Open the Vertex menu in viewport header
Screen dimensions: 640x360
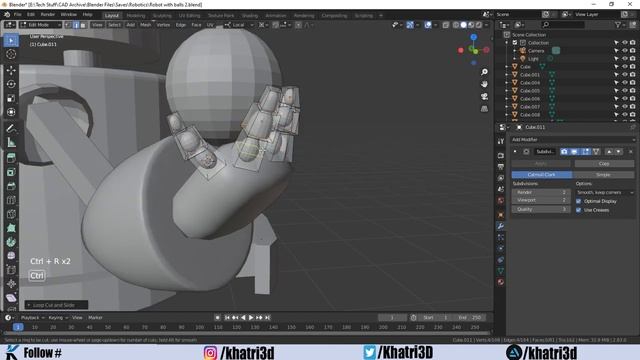tap(163, 25)
